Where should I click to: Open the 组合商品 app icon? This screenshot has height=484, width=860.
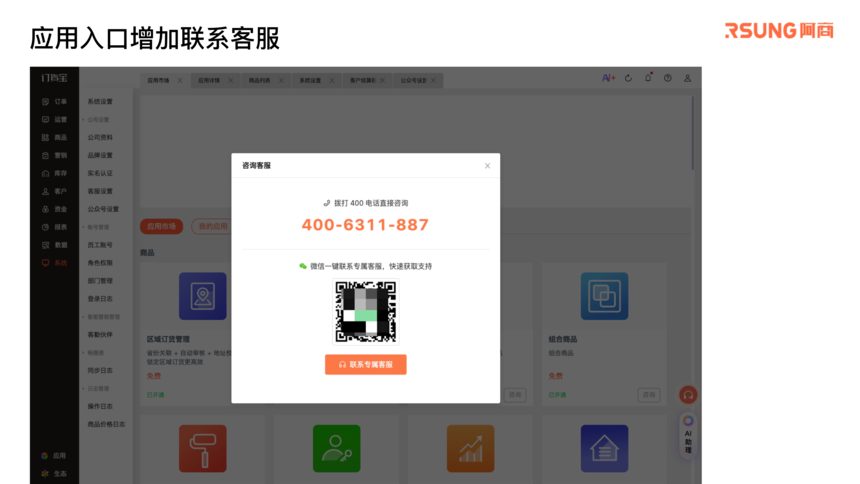coord(604,296)
